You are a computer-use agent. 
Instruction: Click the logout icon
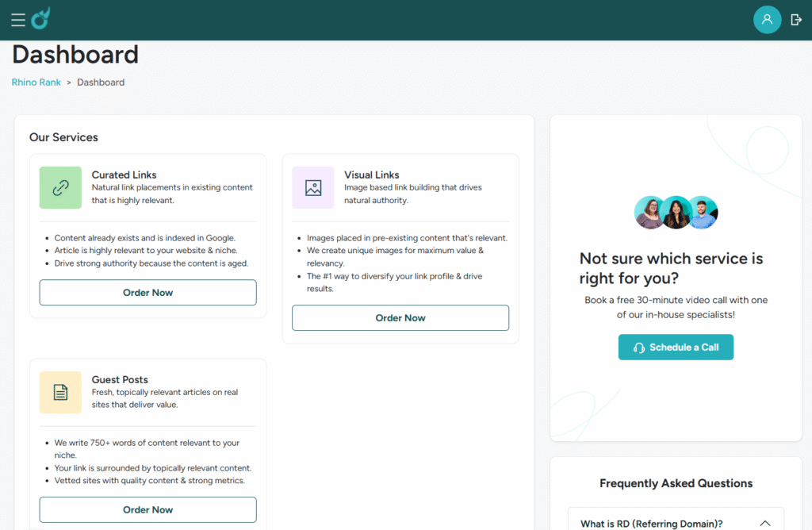[796, 20]
